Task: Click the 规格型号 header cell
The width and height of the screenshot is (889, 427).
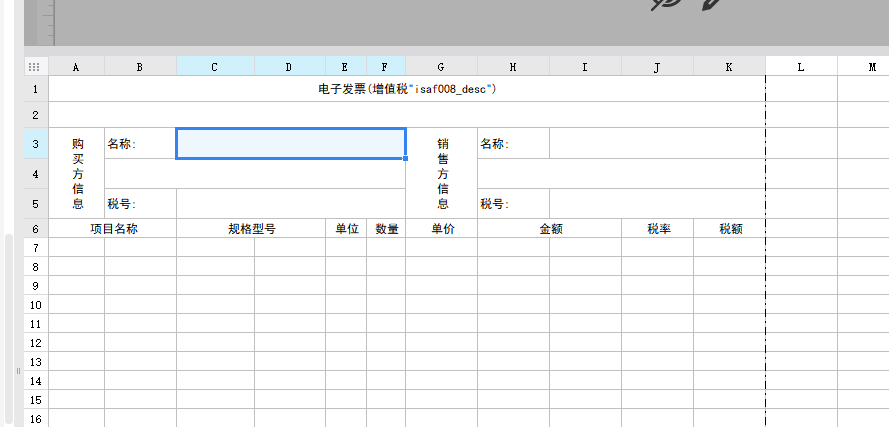Action: point(251,229)
